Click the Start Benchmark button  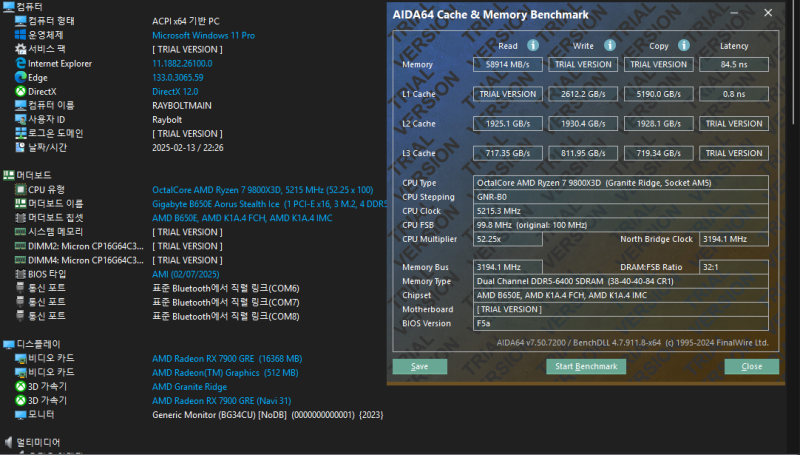coord(586,366)
